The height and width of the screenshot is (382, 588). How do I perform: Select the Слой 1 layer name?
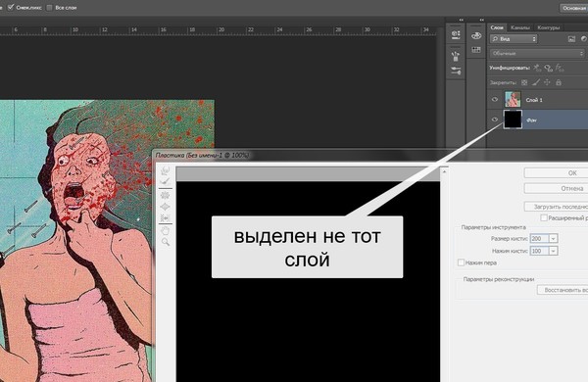point(534,100)
